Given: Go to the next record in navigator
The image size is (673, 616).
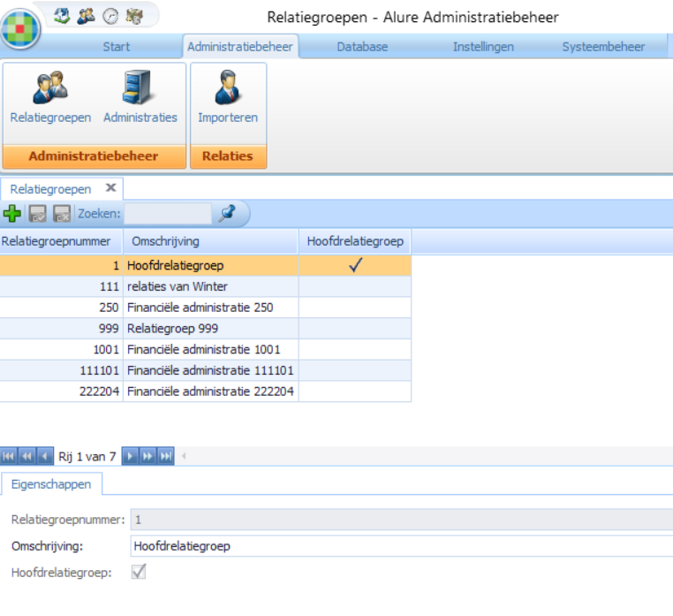Looking at the screenshot, I should coord(130,456).
